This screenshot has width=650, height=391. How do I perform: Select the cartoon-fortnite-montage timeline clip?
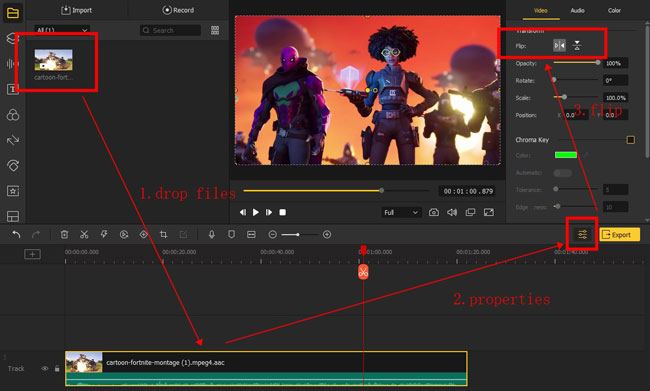(x=266, y=369)
